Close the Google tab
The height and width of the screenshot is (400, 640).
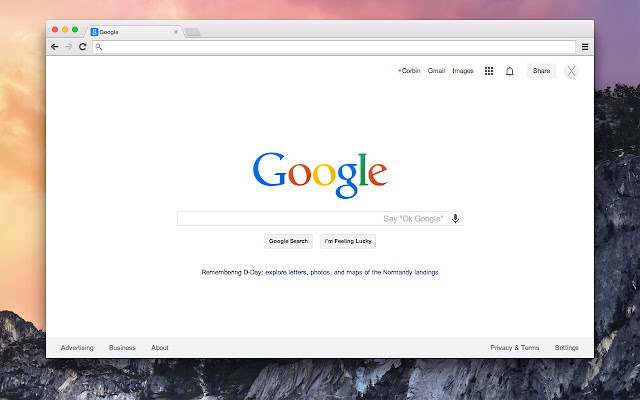176,32
